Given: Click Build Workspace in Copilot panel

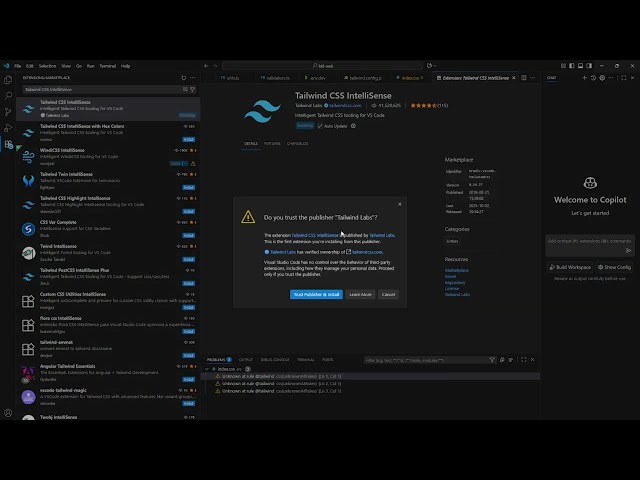Looking at the screenshot, I should [x=570, y=267].
